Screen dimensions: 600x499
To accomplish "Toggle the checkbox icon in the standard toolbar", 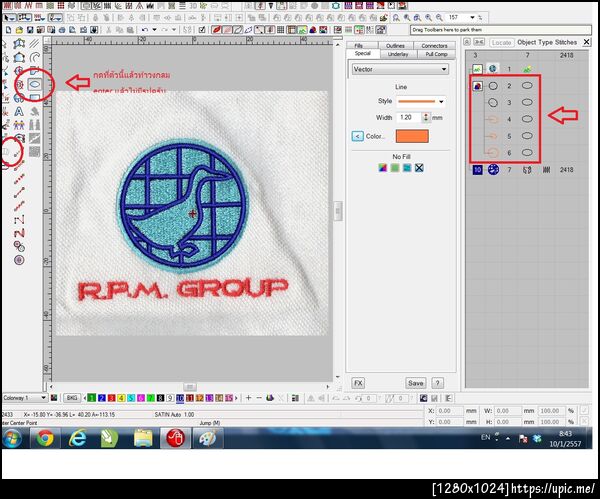I will tap(202, 30).
